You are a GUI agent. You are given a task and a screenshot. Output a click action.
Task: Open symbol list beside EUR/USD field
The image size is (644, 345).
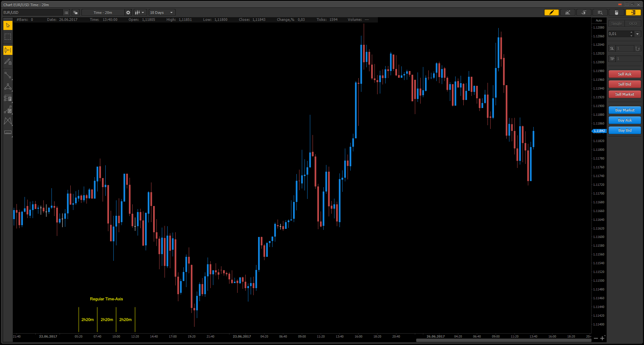point(66,12)
